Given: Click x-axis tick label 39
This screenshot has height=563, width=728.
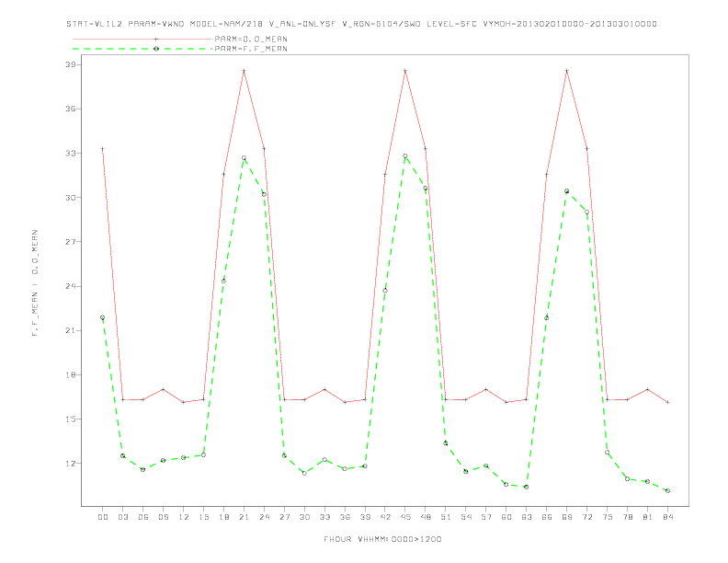Looking at the screenshot, I should tap(365, 517).
